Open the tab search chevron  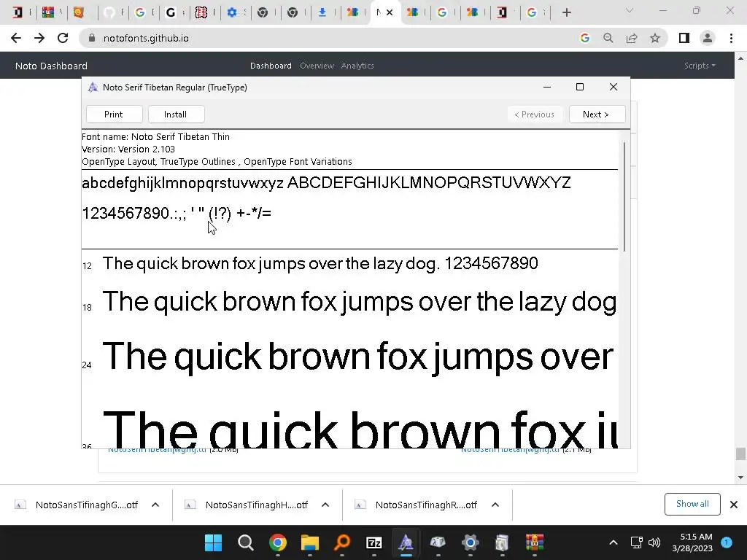630,11
